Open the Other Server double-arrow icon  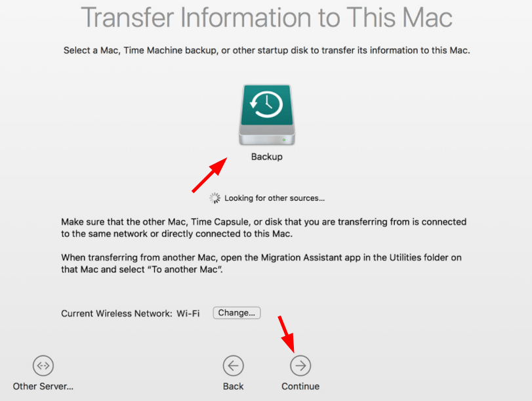tap(43, 366)
